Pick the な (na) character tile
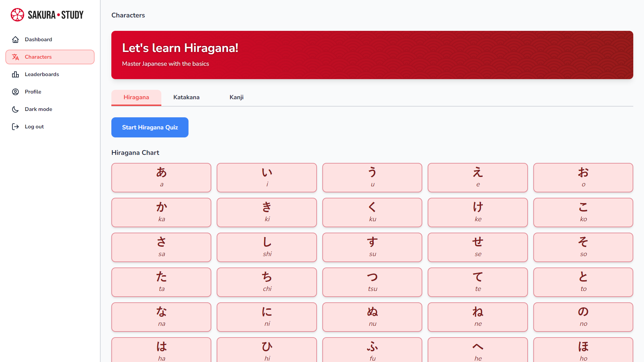This screenshot has width=644, height=362. click(x=161, y=317)
